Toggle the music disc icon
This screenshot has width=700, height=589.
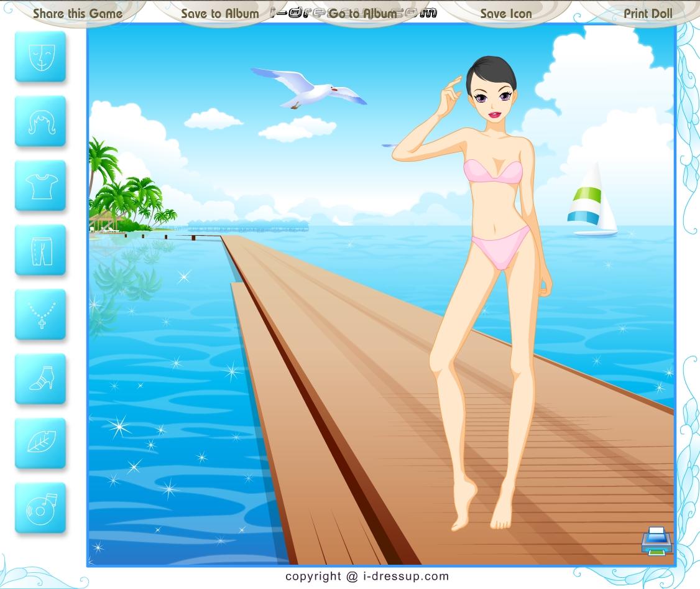(x=40, y=508)
